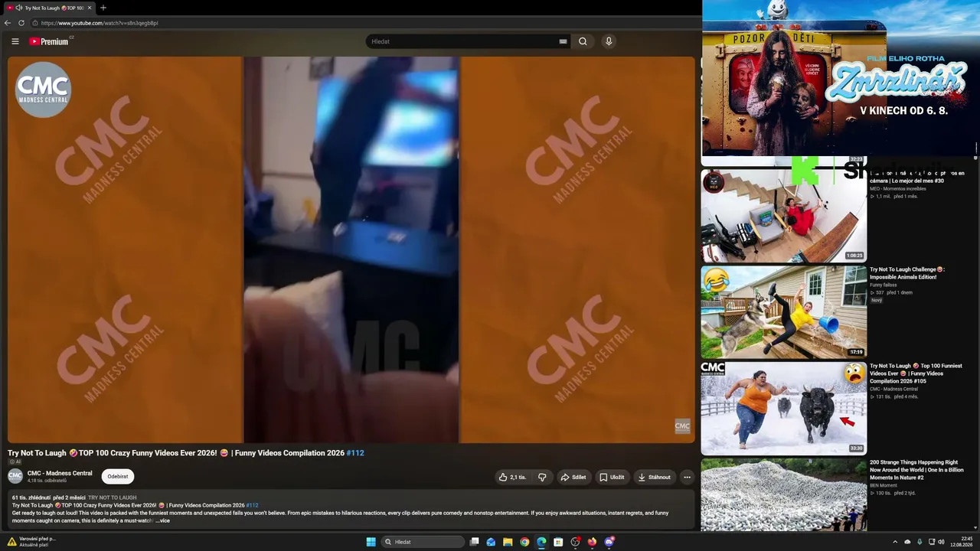Open the Try Not To Laugh Challenge title

pos(906,273)
